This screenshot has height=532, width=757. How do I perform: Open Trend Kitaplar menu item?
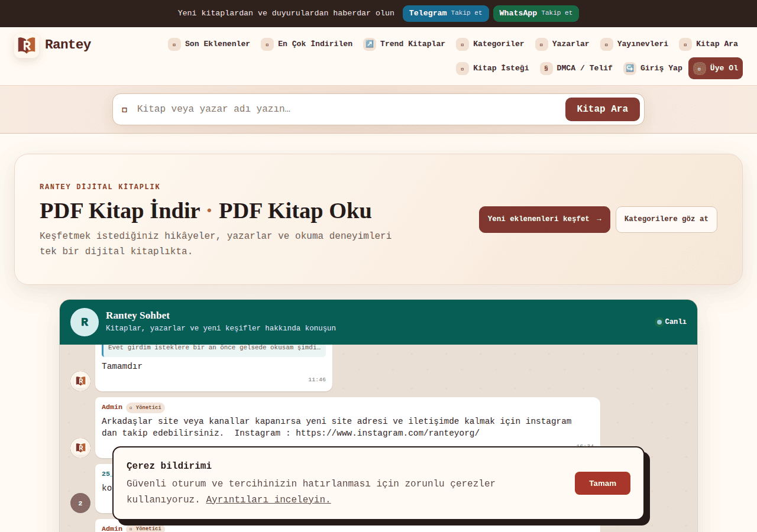[x=404, y=44]
